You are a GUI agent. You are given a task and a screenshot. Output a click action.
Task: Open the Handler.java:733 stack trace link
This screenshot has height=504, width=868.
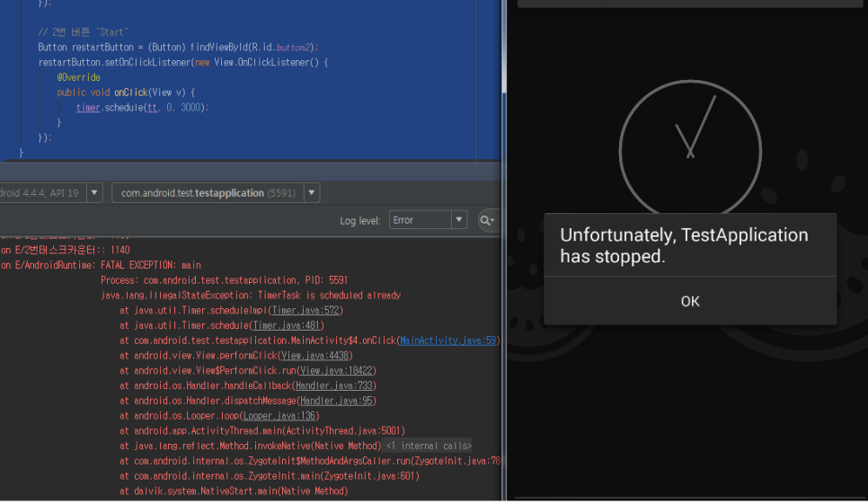click(334, 385)
